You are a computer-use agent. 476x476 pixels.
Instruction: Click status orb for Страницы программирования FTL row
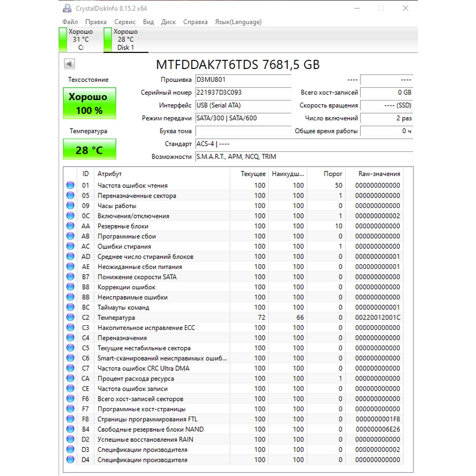point(70,419)
